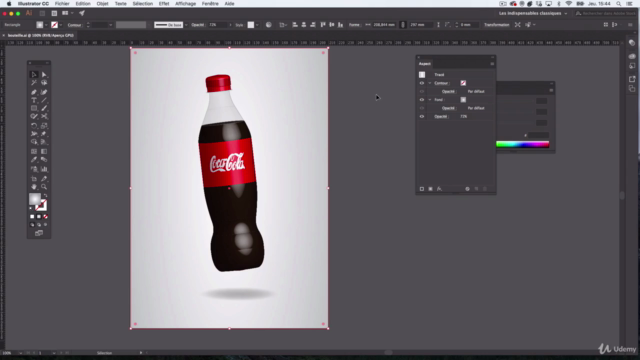The image size is (640, 360).
Task: Select the Type tool
Action: pyautogui.click(x=34, y=100)
